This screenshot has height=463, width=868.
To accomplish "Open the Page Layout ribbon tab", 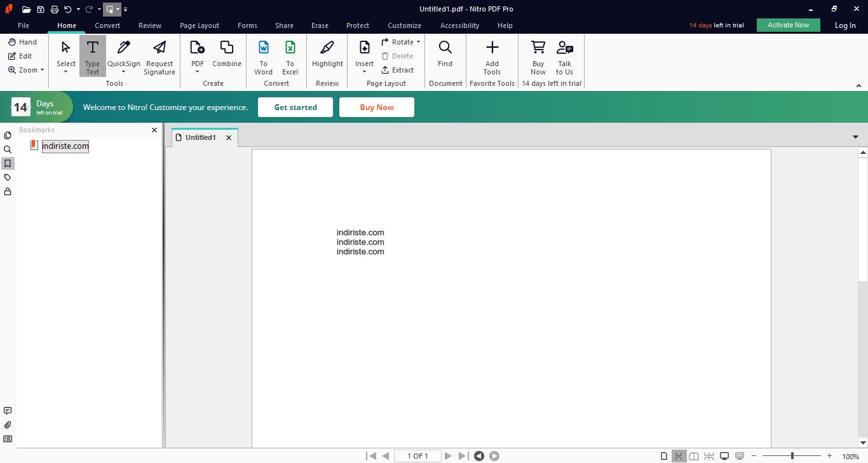I will click(200, 25).
